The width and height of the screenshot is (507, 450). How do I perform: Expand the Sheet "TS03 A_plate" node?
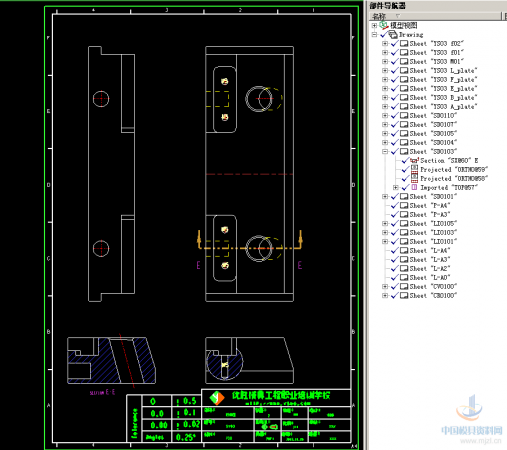tap(385, 106)
